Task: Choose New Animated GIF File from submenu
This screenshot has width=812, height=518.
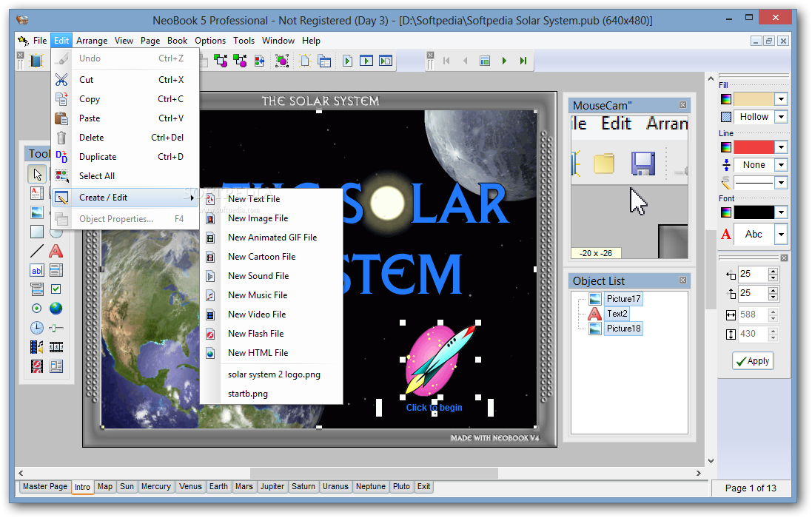Action: coord(272,238)
